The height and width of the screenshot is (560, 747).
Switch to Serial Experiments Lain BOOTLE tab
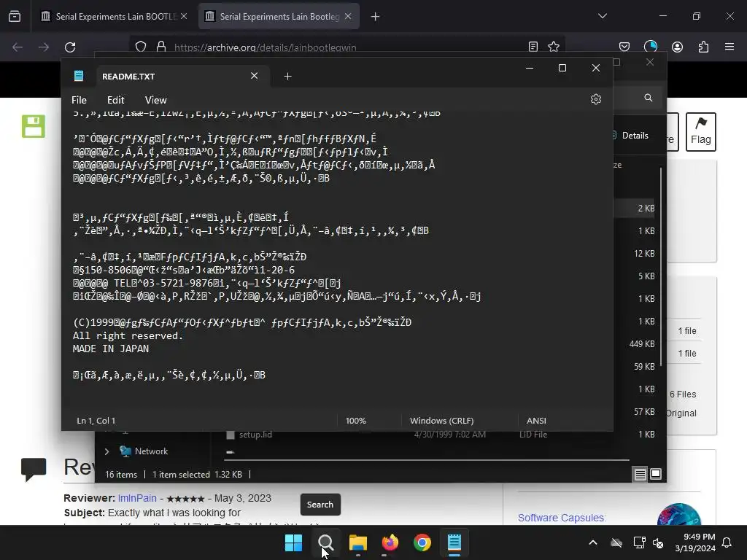coord(115,16)
